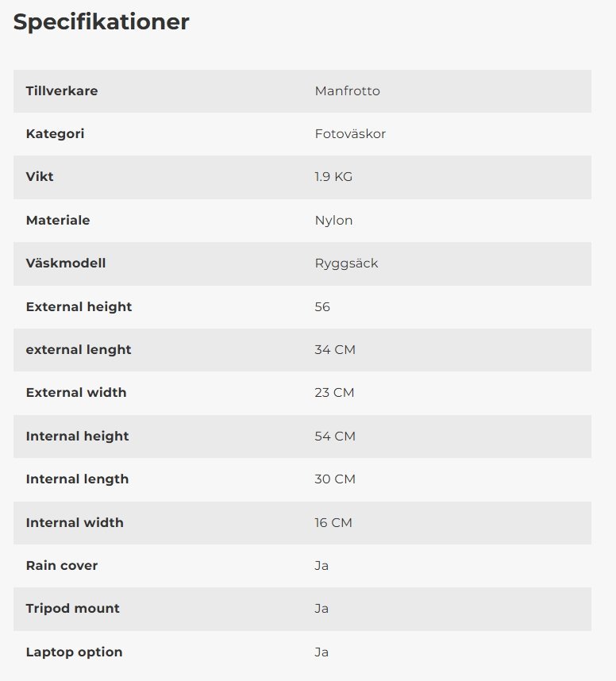Select the Ryggsäck bag model value
Screen dimensions: 616x681
pyautogui.click(x=346, y=264)
